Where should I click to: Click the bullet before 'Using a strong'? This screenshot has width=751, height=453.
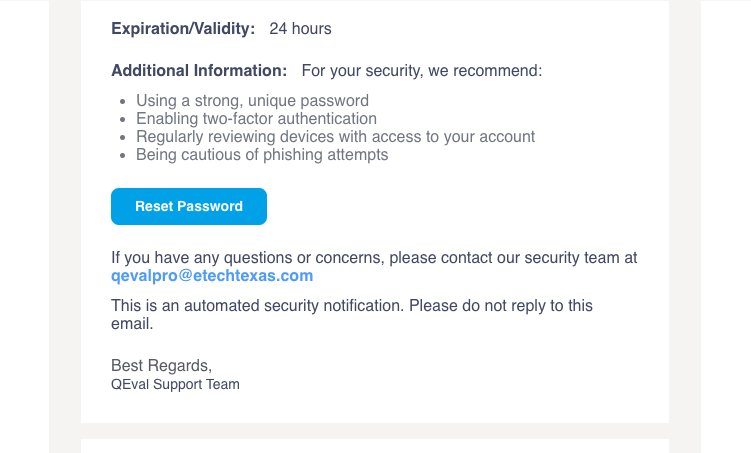[x=122, y=102]
